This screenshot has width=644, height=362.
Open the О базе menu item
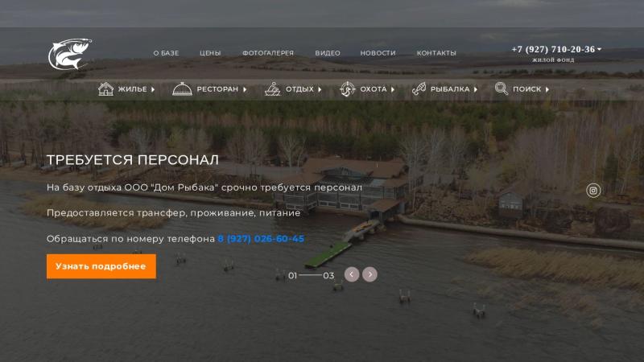click(166, 53)
